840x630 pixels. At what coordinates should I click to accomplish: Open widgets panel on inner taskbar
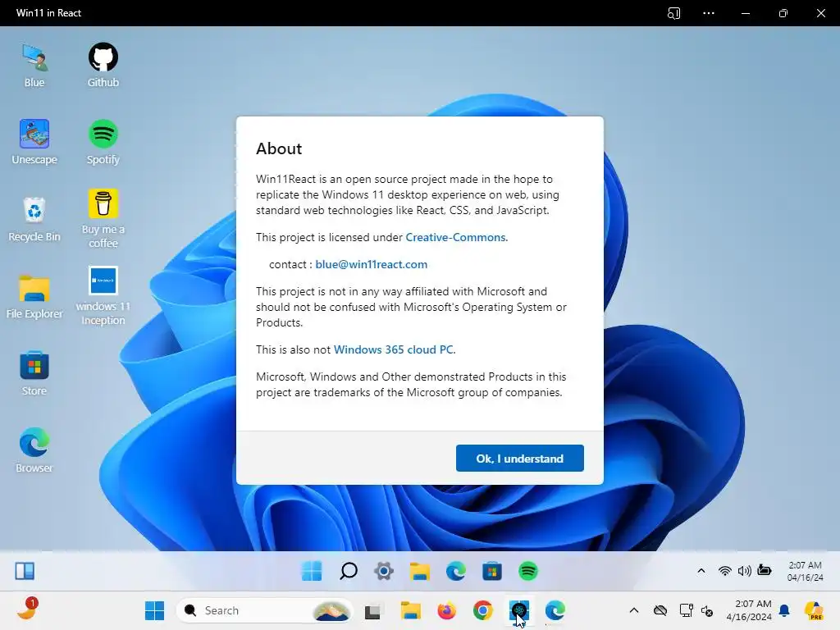[x=25, y=571]
